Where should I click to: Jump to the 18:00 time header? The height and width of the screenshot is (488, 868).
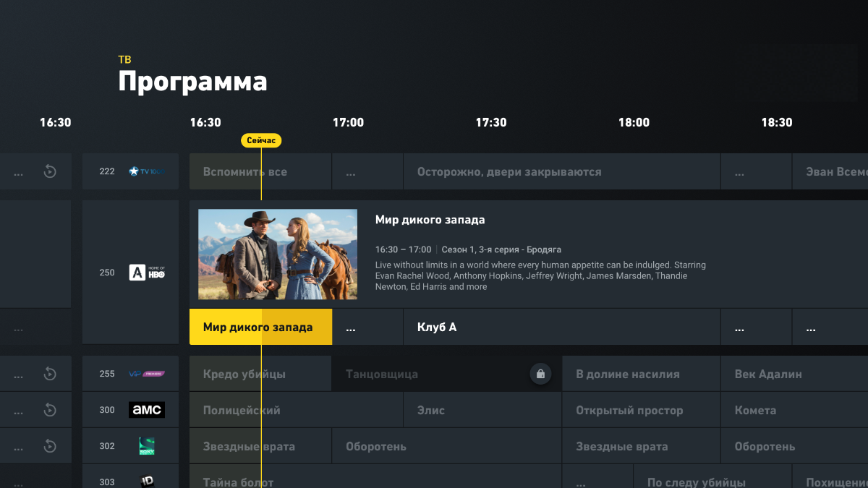pos(634,122)
